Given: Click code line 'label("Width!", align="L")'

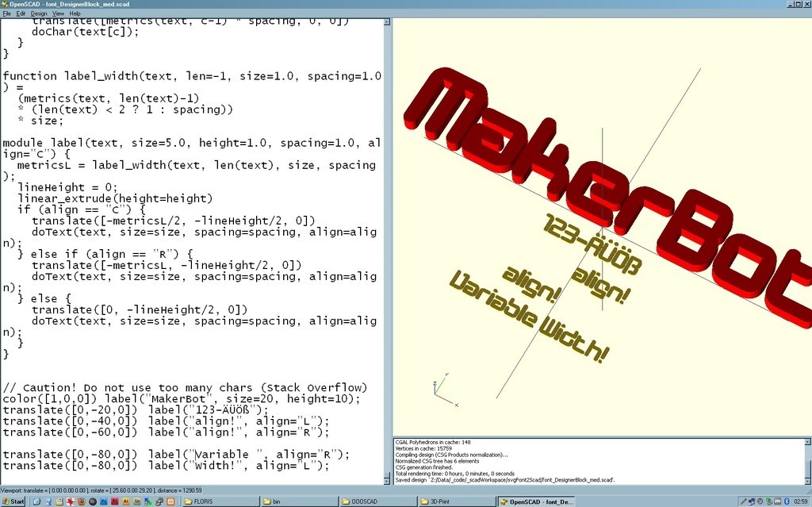Looking at the screenshot, I should point(239,466).
